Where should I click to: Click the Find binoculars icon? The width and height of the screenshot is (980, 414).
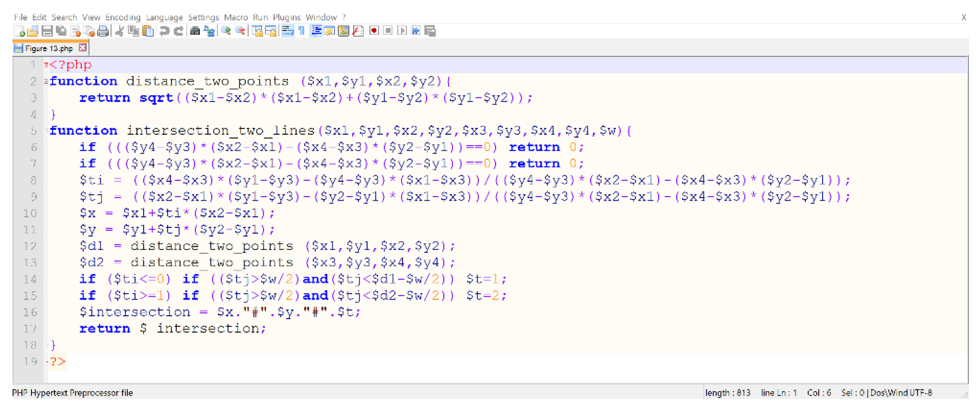[x=195, y=31]
